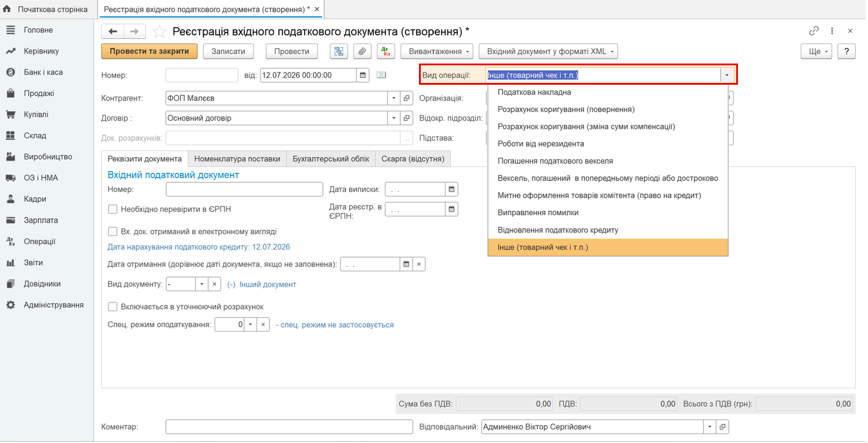This screenshot has width=868, height=443.
Task: Open the Дт/Кт postings icon
Action: [386, 51]
